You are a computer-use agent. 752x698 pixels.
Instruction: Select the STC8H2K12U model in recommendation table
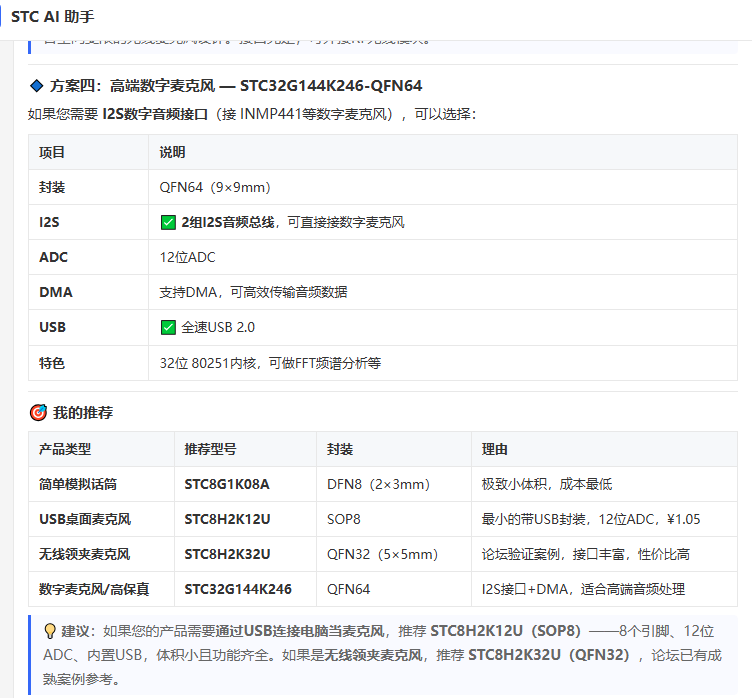(227, 519)
